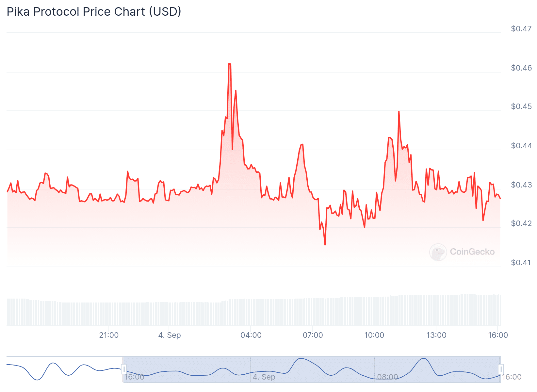537x392 pixels.
Task: Click the highest price spike above $0.46
Action: click(230, 64)
